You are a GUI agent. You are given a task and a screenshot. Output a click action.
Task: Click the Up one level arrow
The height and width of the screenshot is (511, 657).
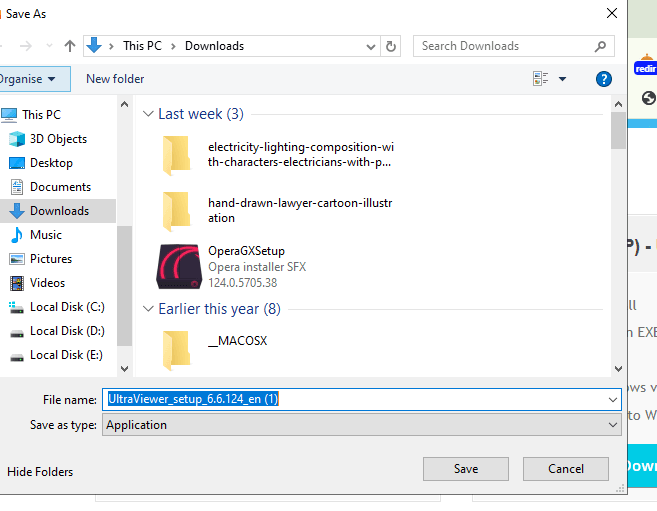coord(70,46)
